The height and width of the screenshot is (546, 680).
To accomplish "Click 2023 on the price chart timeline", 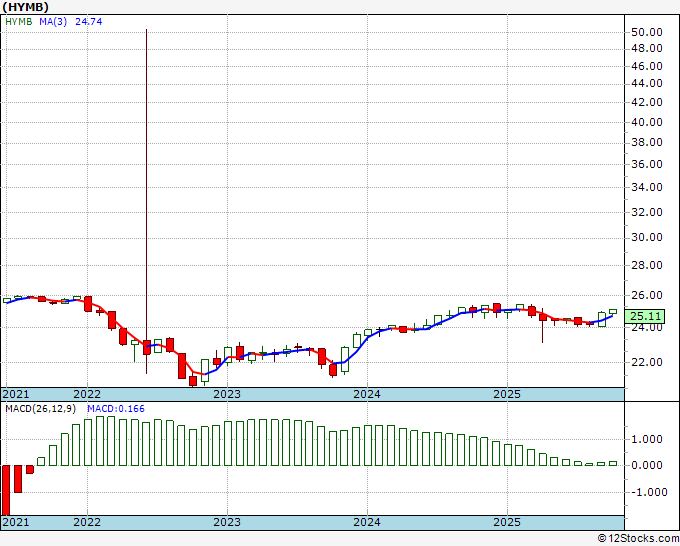I will (227, 394).
